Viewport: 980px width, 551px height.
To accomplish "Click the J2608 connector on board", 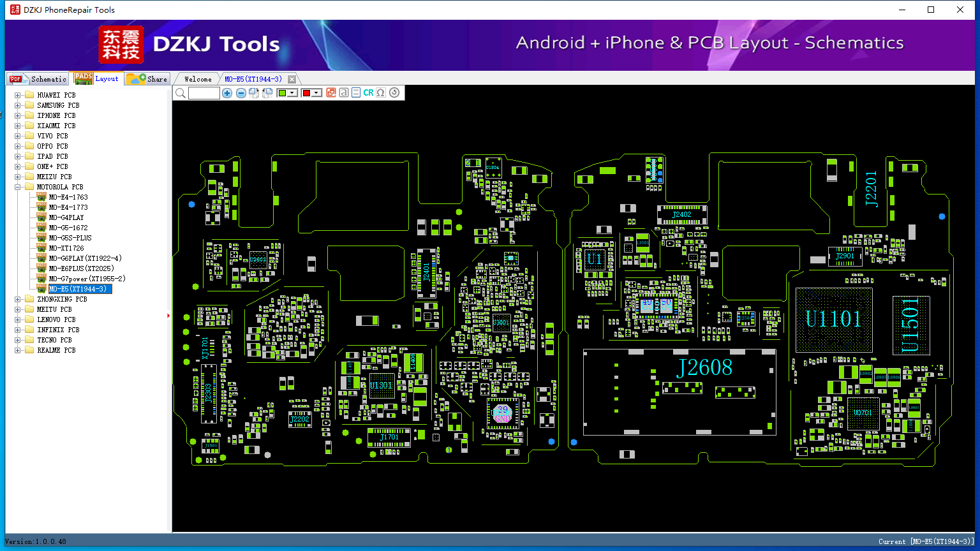I will (x=679, y=392).
